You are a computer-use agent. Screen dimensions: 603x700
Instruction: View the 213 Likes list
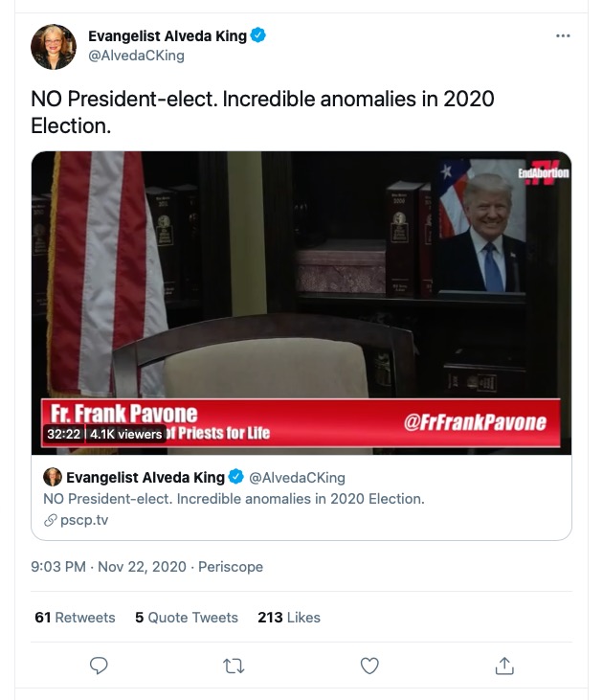click(289, 618)
